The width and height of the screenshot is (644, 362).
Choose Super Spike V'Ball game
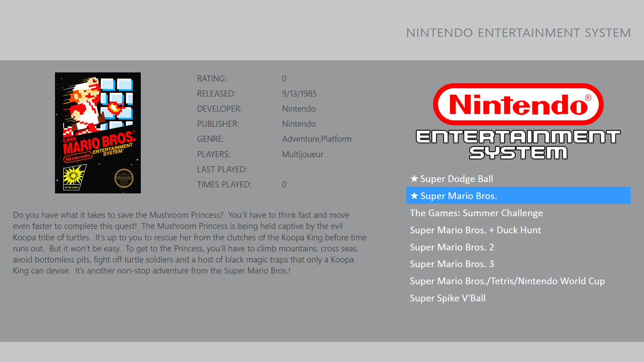click(447, 298)
